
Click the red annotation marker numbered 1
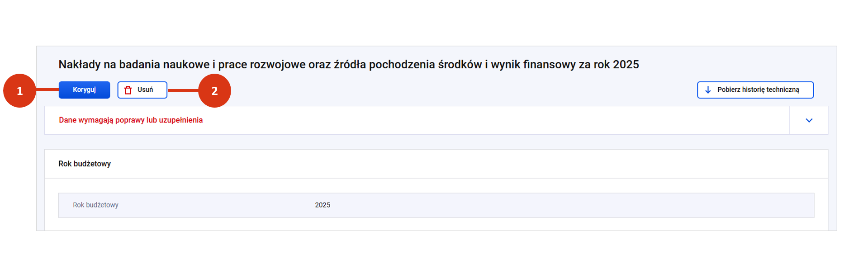point(19,91)
